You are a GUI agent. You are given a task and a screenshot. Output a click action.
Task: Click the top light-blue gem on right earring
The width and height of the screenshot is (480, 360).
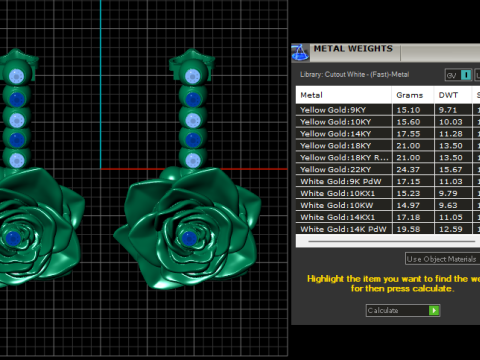coord(192,76)
